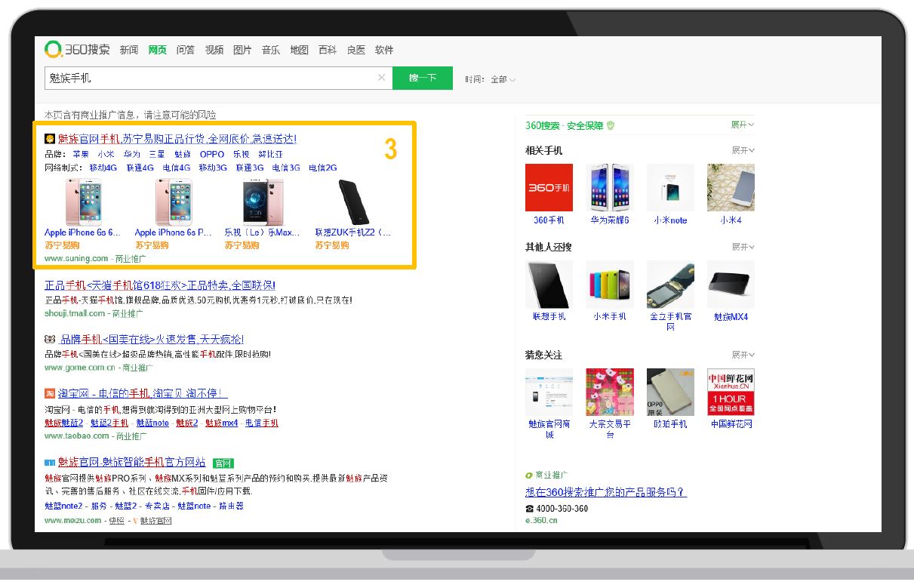Open the 良医 tab
Screen dimensions: 914x588
pos(356,50)
